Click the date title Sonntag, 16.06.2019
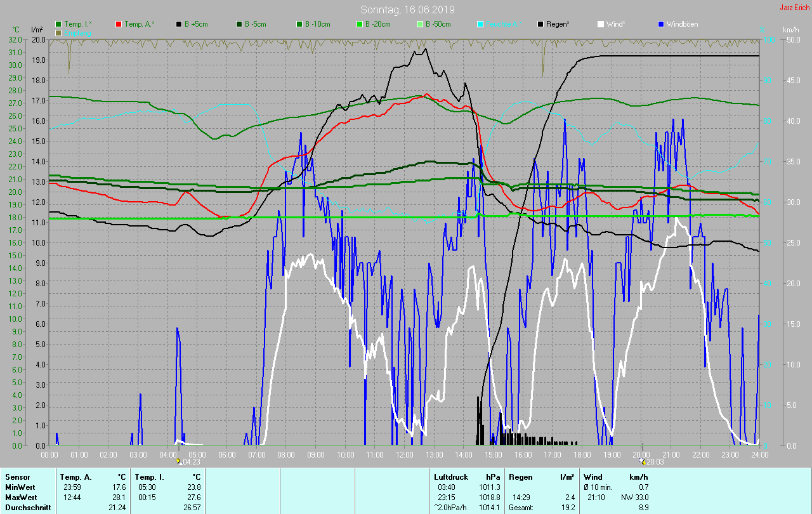The width and height of the screenshot is (812, 514). click(x=407, y=10)
